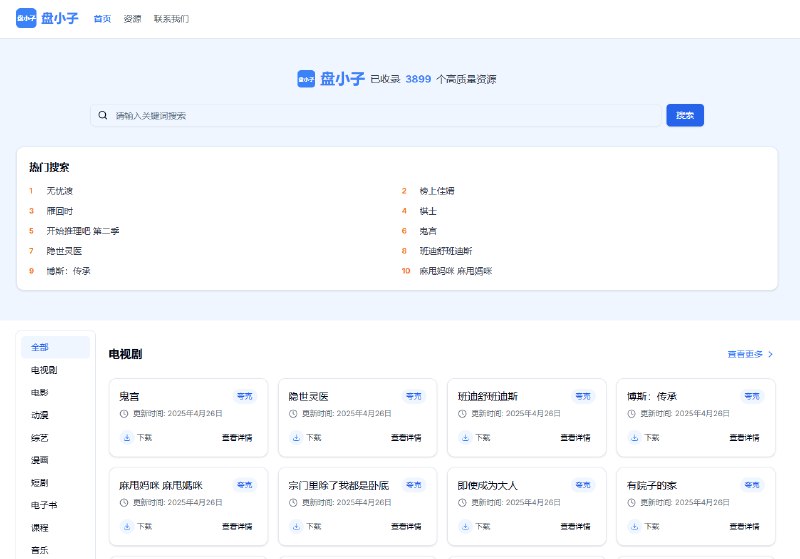Click the magnifier icon in the search box
This screenshot has width=800, height=559.
pos(103,115)
